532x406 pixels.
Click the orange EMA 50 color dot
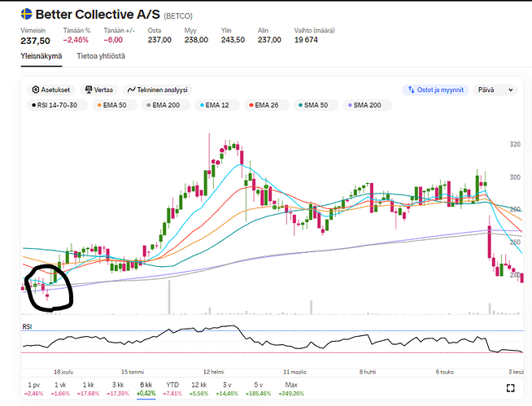(99, 105)
